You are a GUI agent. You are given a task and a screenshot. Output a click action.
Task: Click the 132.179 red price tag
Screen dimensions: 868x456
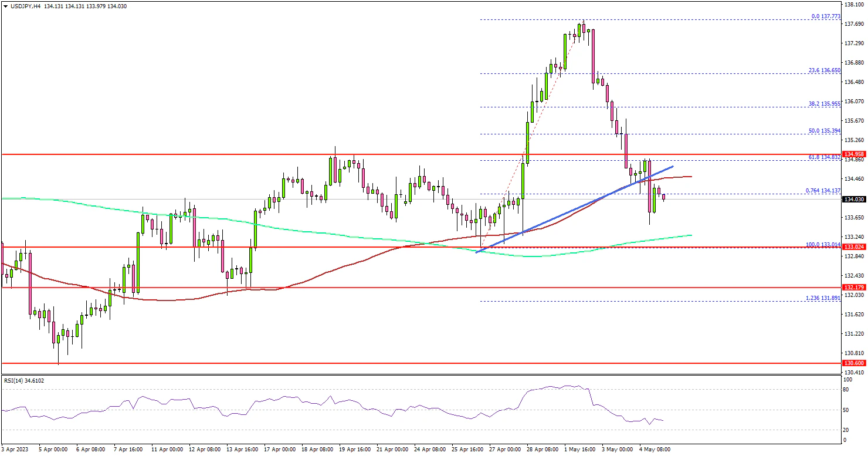pos(854,288)
